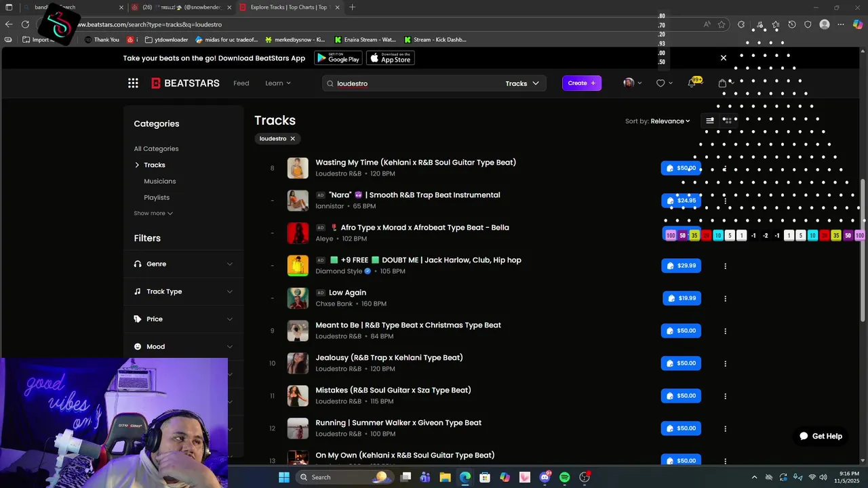
Task: Open options for DOUBT ME track
Action: [x=725, y=266]
